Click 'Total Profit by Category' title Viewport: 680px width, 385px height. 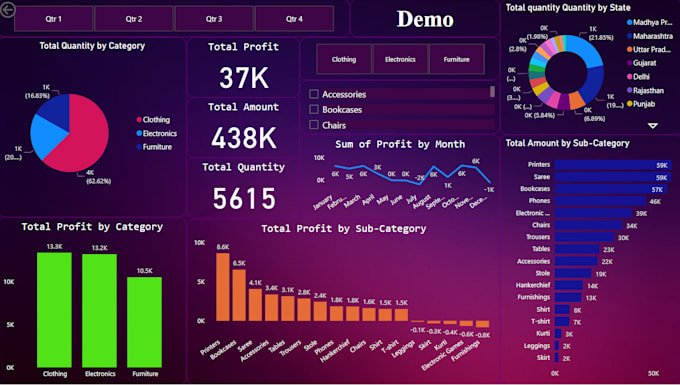tap(92, 227)
